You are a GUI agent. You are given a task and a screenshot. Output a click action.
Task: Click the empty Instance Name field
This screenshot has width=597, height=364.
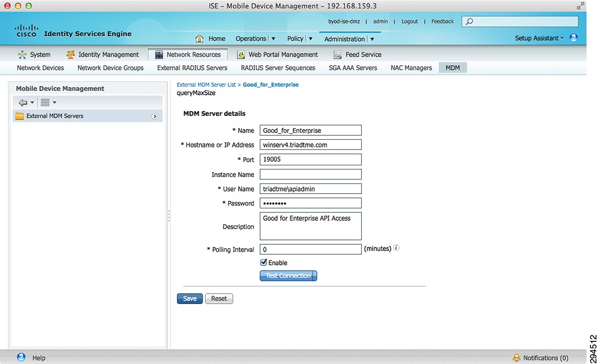coord(310,174)
